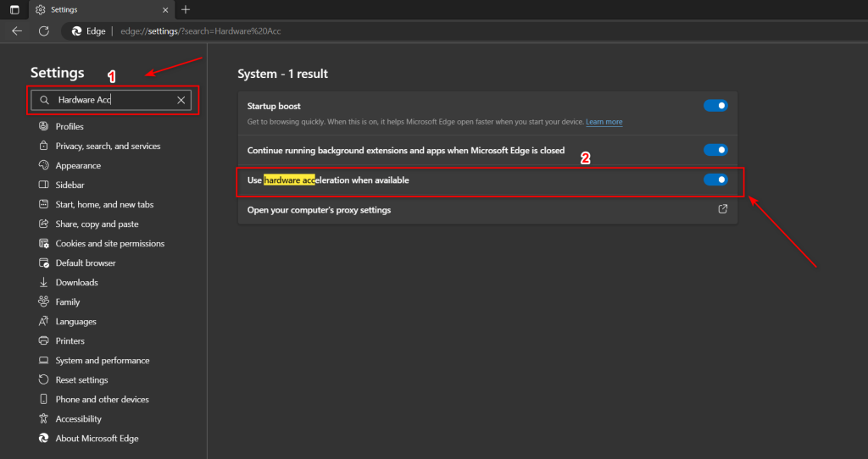
Task: Click the external link icon for proxy settings
Action: click(723, 209)
